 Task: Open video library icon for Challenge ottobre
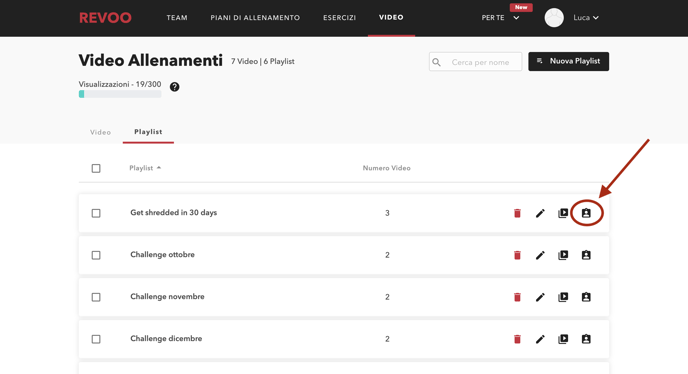click(563, 255)
